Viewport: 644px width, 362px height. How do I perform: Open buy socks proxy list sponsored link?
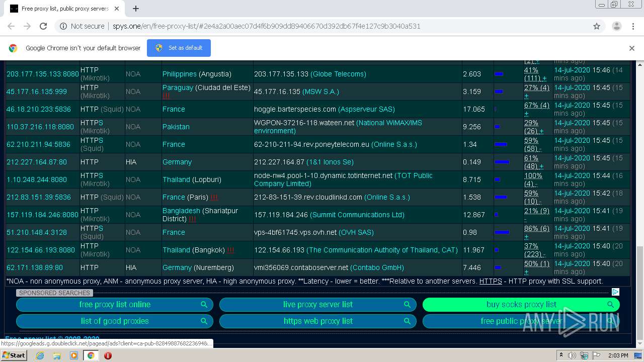point(521,305)
